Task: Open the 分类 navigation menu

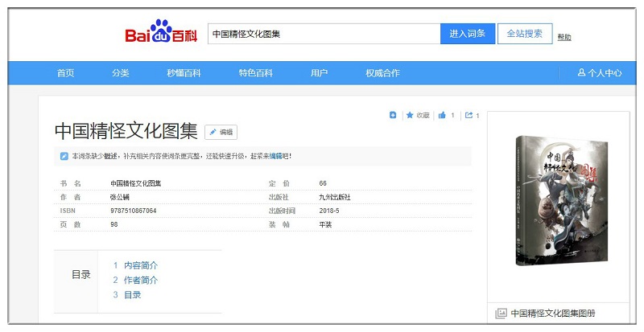Action: point(121,73)
